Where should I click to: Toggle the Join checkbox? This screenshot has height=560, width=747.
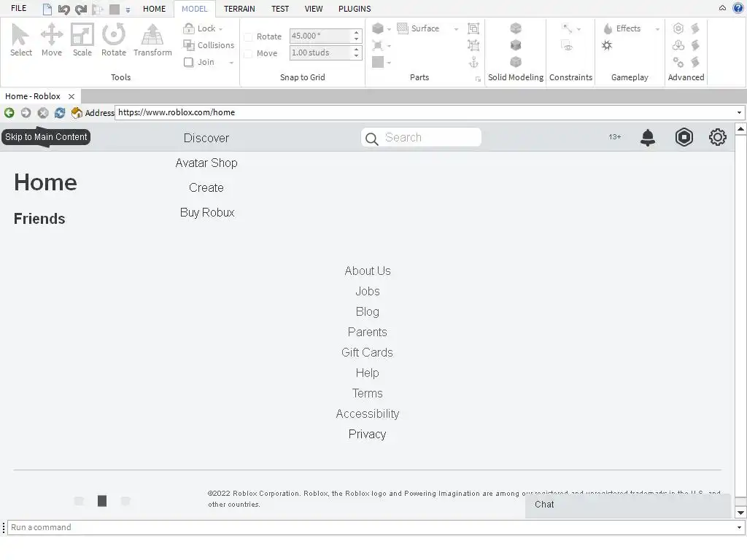189,63
